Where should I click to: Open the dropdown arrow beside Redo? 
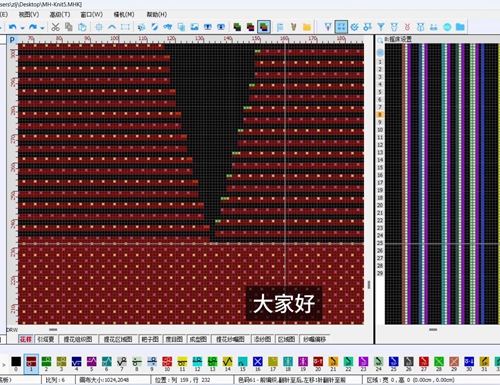coord(42,28)
